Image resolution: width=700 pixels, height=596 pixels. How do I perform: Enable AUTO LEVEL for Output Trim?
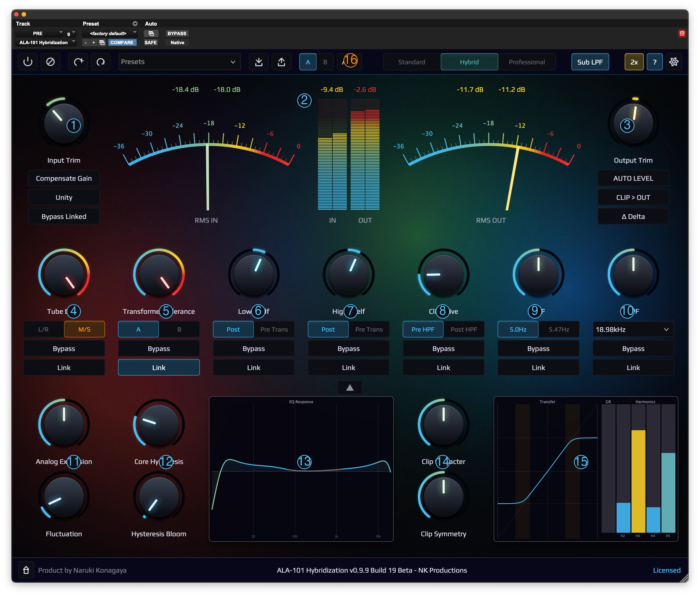click(x=633, y=178)
